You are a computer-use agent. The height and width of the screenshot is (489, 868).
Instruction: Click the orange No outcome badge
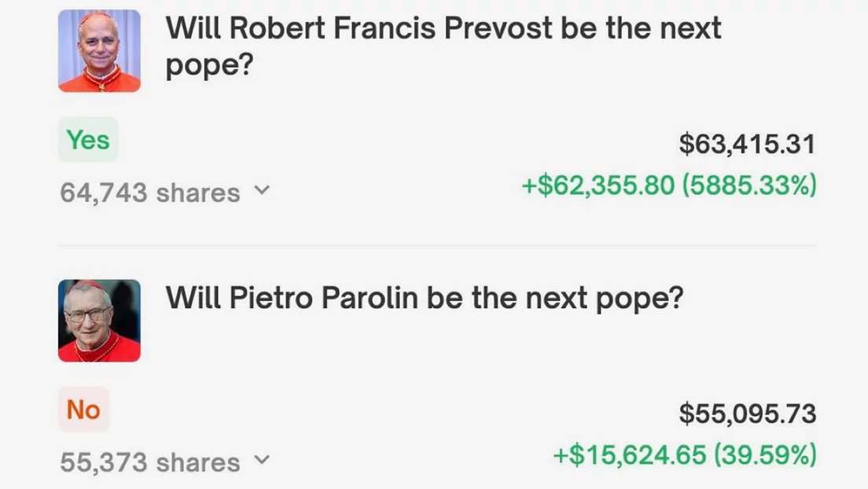(x=83, y=409)
